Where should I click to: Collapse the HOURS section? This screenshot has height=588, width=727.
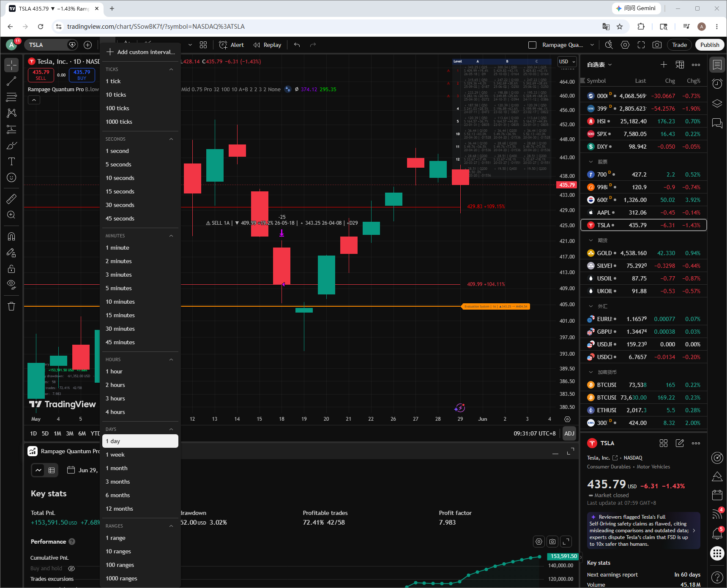click(171, 359)
